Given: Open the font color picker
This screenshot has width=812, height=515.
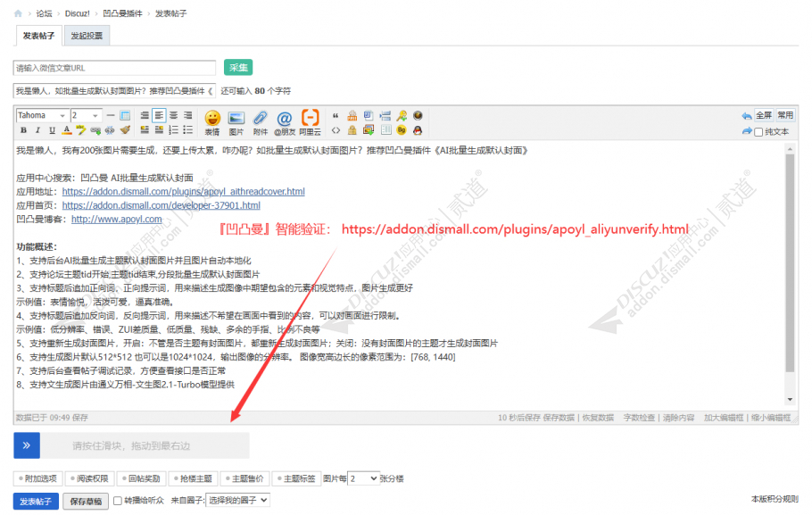Looking at the screenshot, I should 66,130.
